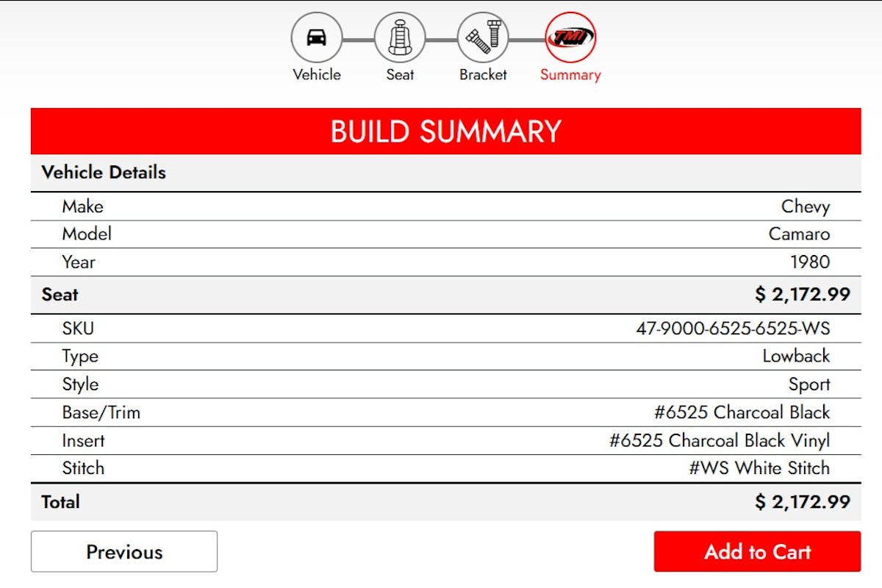Switch to the Seat step label
Viewport: 882px width, 588px height.
[400, 74]
